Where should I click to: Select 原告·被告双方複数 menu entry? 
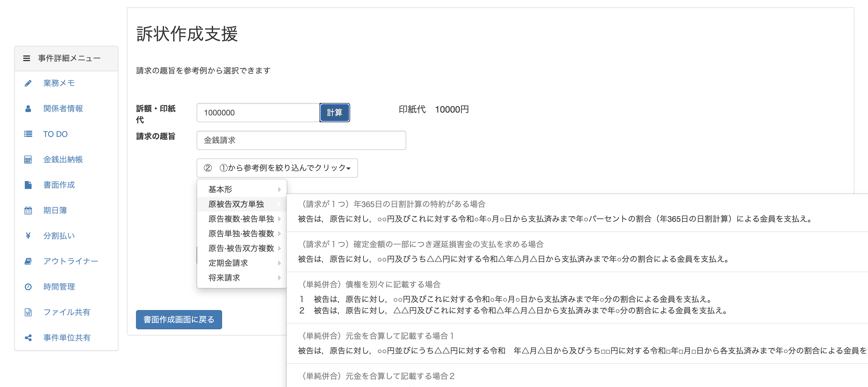click(242, 248)
